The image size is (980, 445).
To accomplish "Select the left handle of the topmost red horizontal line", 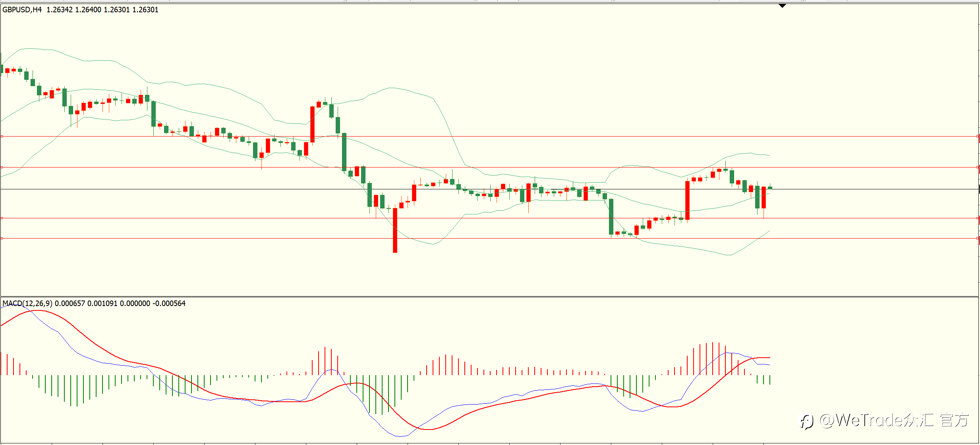I will 2,136.
